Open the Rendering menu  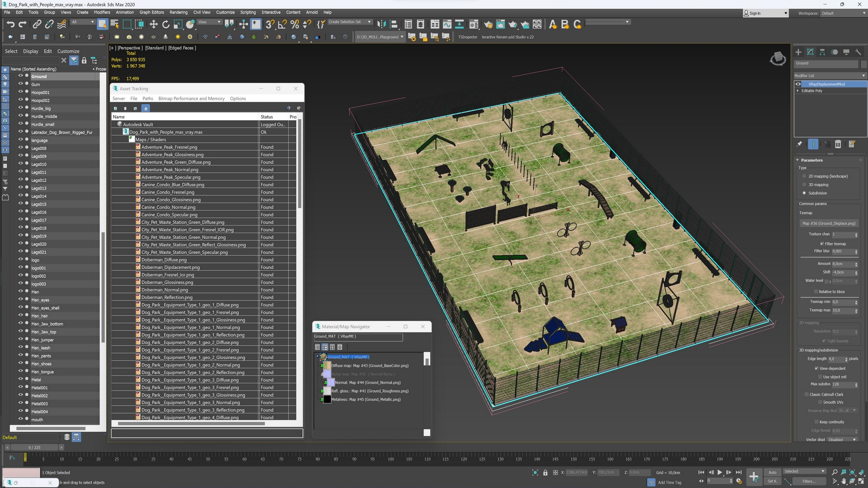coord(178,12)
